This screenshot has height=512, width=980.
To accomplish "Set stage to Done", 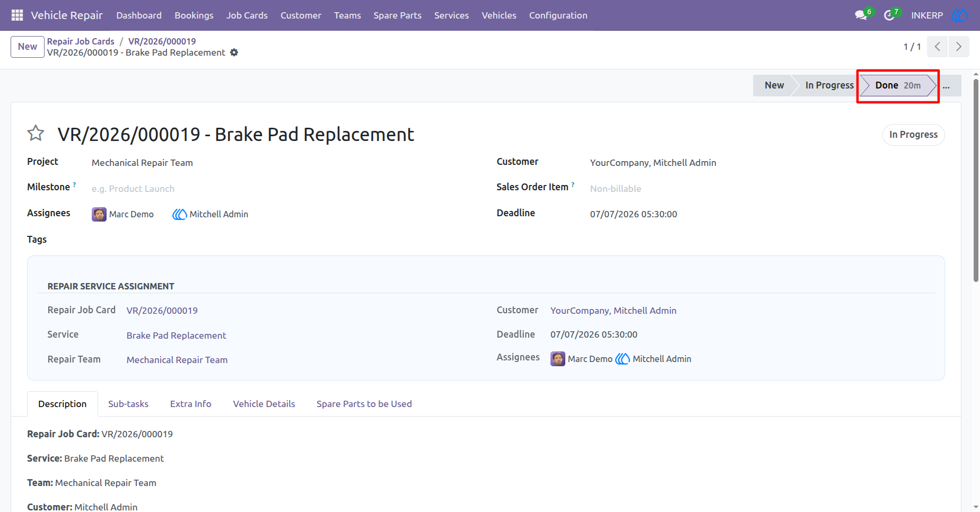I will [898, 85].
